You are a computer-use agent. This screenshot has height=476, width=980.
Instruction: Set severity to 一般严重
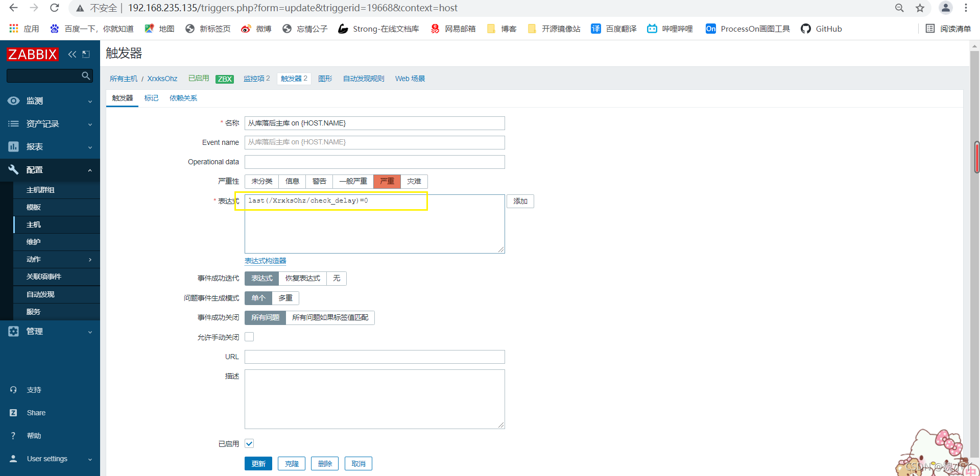coord(353,181)
